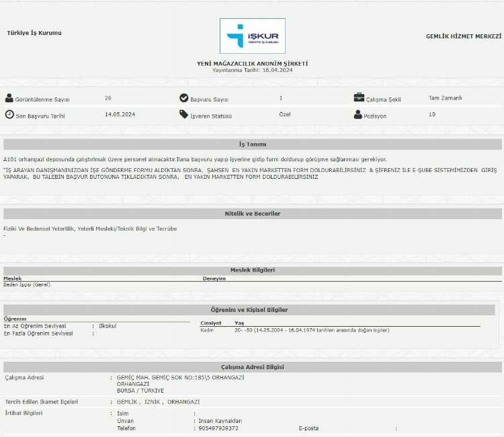
Task: Click the Son Başvuru Tarihi clock icon
Action: tap(9, 114)
